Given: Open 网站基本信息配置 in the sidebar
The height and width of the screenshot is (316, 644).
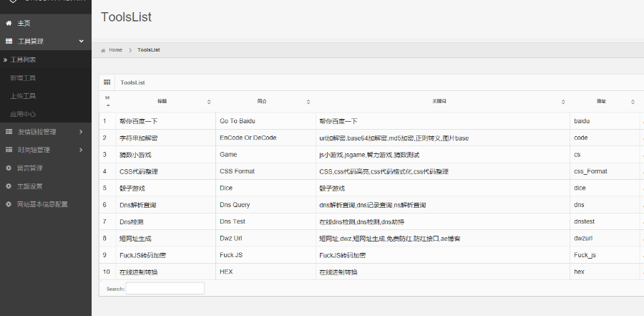Looking at the screenshot, I should (46, 204).
